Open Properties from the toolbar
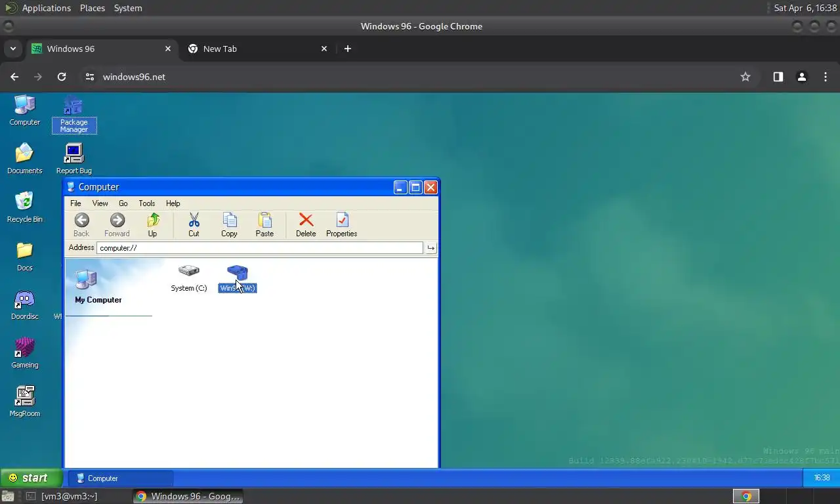 (341, 225)
